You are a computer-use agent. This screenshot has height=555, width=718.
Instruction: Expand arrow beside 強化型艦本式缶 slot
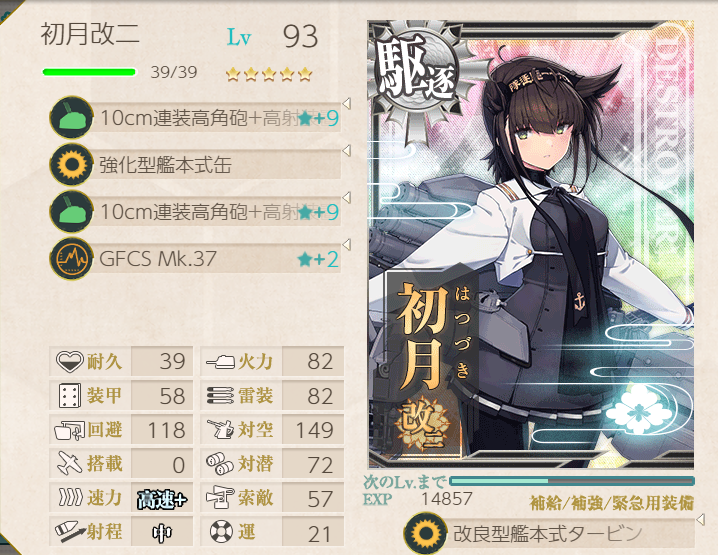click(347, 150)
